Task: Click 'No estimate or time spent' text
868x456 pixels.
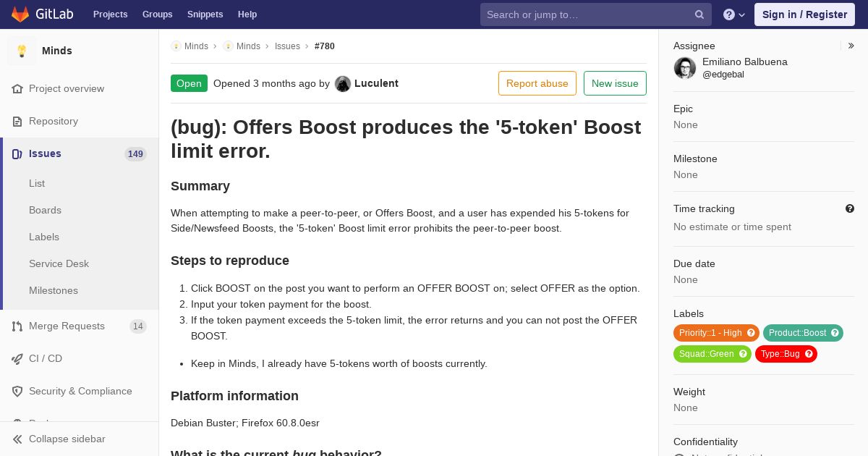Action: coord(732,227)
